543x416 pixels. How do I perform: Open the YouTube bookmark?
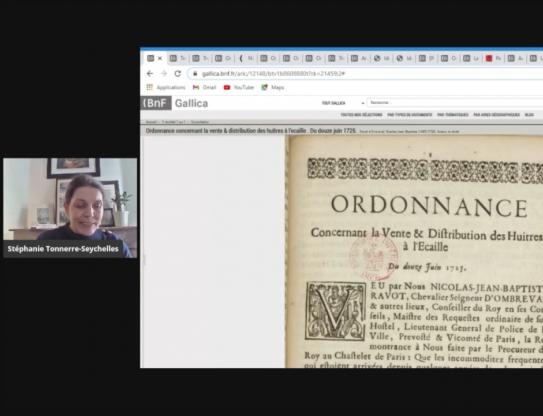coord(239,87)
